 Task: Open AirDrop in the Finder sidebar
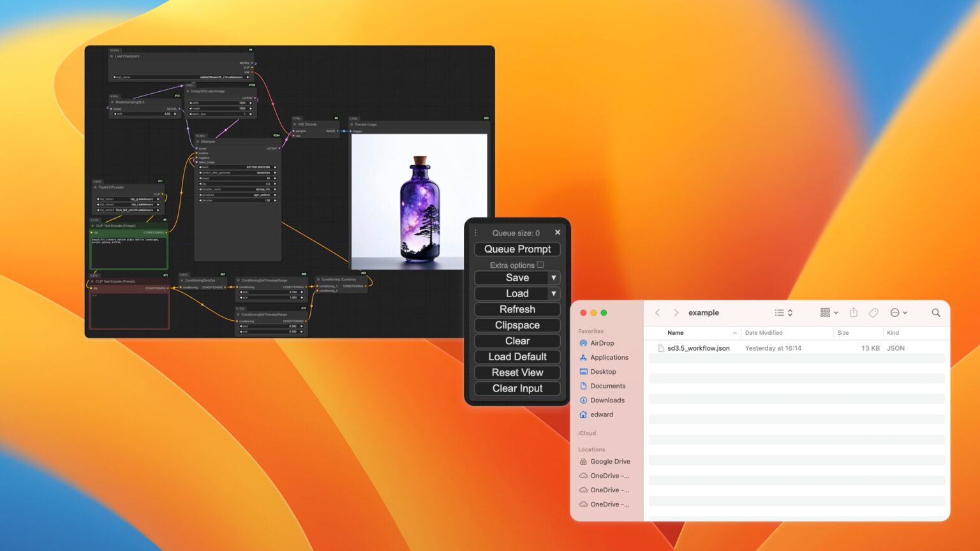point(600,343)
